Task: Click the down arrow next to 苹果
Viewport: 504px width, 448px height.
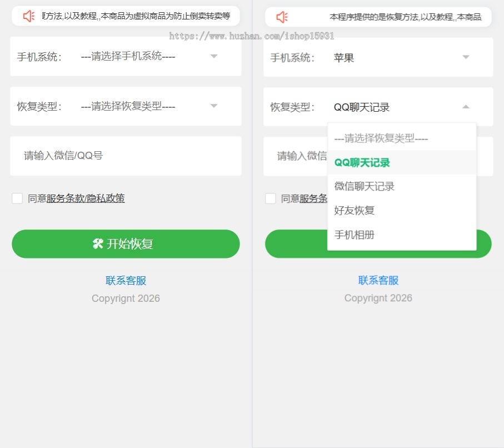Action: coord(466,57)
